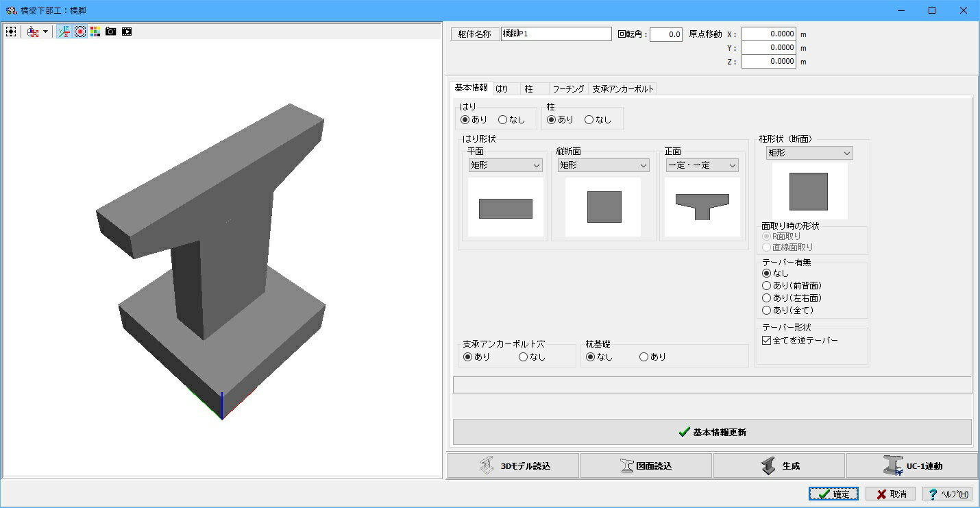Select あり(前背面) taper radio option

pyautogui.click(x=792, y=285)
